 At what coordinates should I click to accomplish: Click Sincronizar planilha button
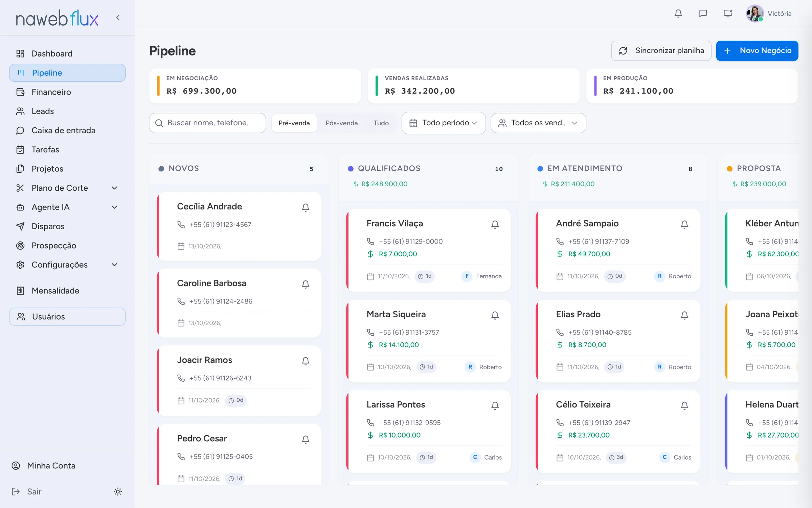(x=661, y=51)
